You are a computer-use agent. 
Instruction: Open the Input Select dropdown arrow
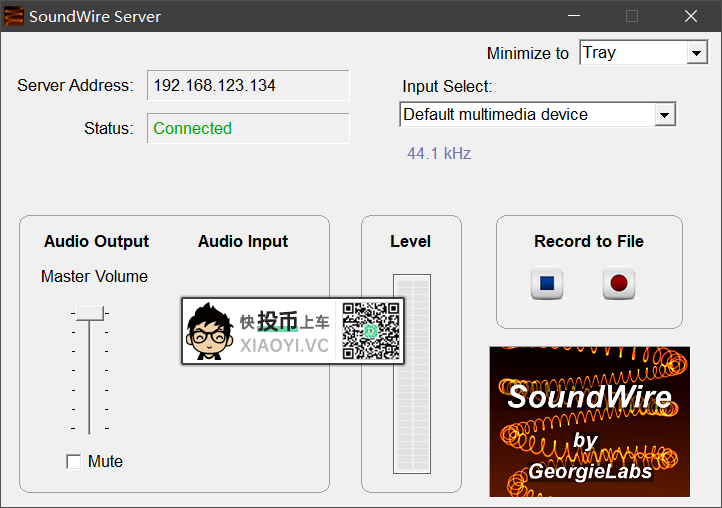click(x=664, y=115)
